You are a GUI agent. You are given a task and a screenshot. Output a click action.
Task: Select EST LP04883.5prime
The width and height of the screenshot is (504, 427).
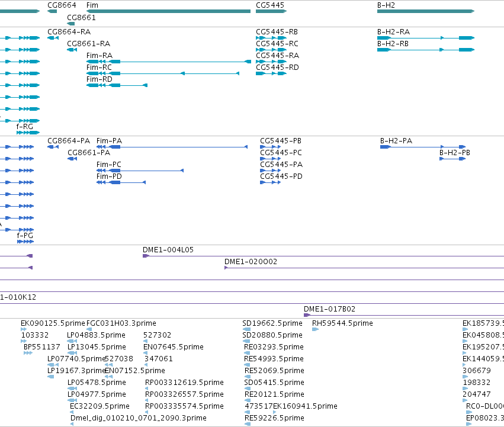(x=96, y=335)
